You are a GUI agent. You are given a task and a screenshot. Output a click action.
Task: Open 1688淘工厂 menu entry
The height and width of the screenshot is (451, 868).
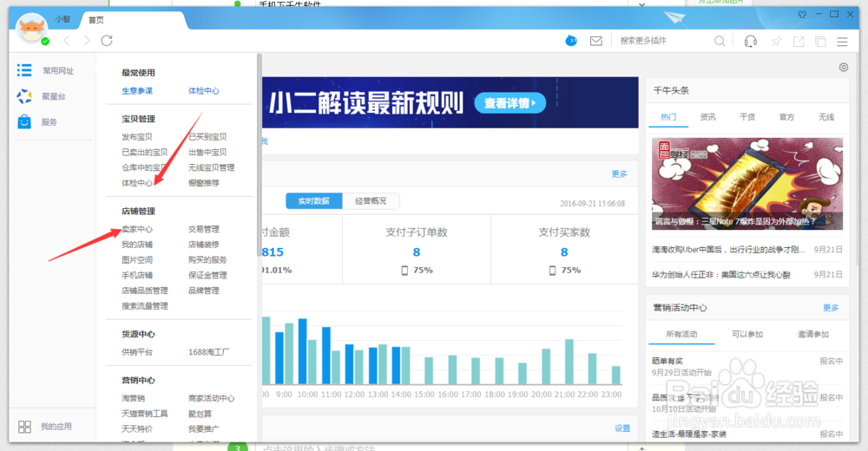point(208,352)
